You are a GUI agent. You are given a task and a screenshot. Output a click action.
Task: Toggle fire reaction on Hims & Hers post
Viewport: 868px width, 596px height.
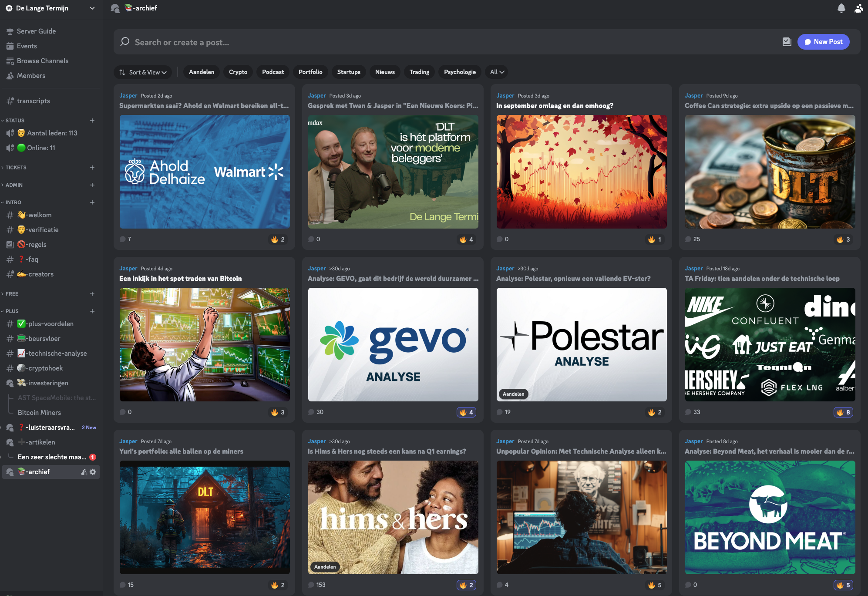coord(466,585)
